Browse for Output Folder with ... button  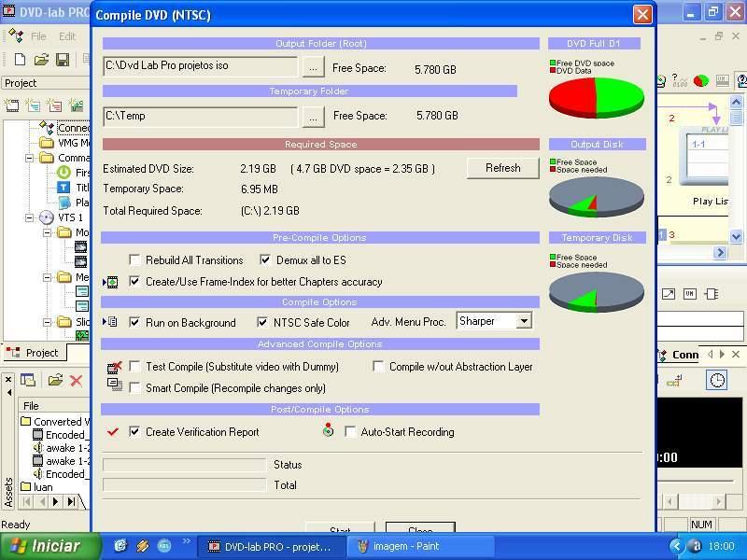pos(313,66)
